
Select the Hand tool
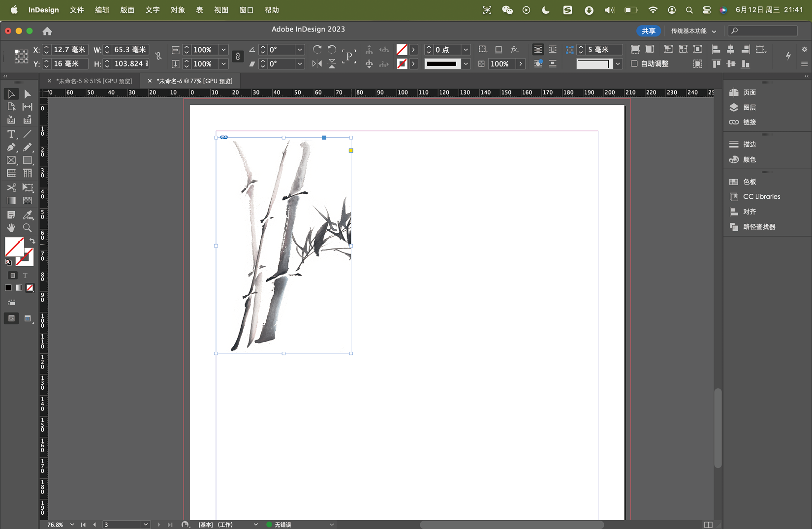pos(11,228)
